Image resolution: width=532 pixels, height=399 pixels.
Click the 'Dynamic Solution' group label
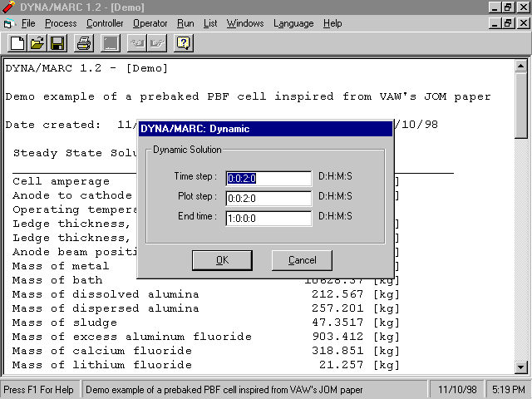[x=187, y=150]
